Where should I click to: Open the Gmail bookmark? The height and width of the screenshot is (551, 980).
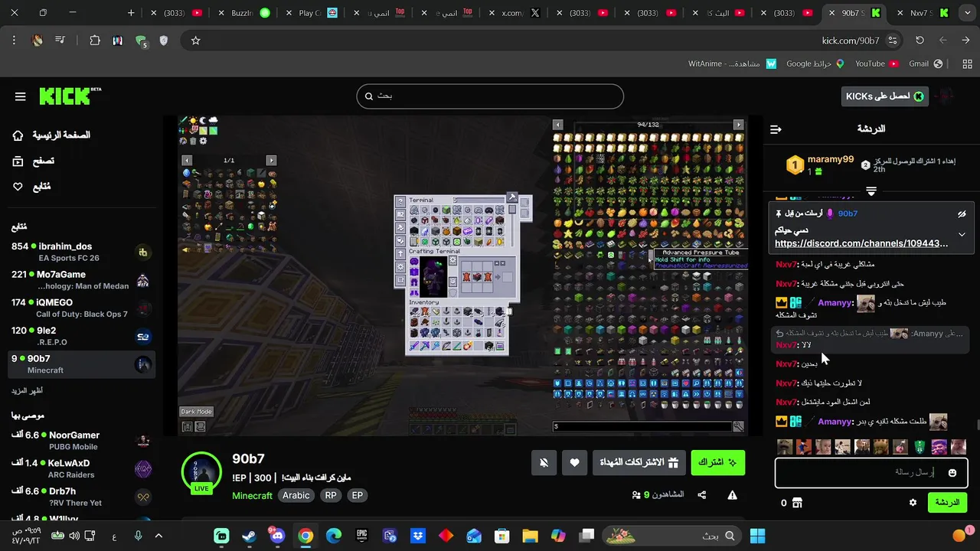point(926,64)
